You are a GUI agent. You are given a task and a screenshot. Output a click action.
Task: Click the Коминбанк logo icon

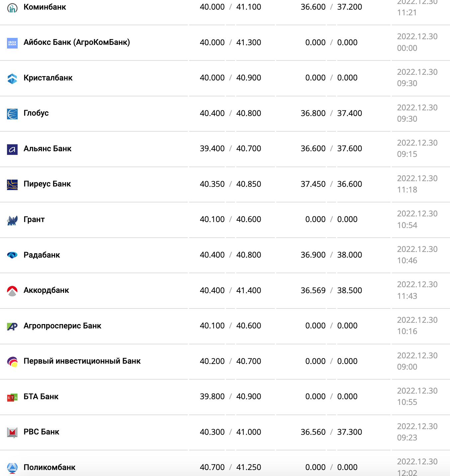12,8
